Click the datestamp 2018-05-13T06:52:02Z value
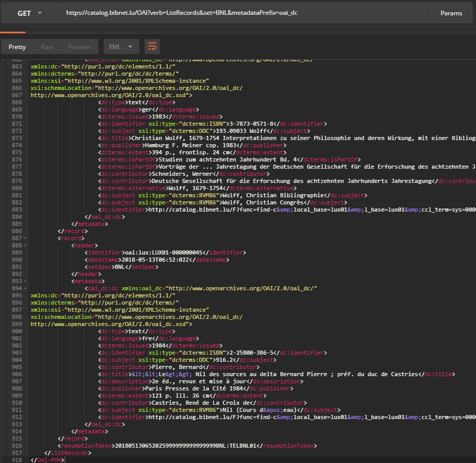Screen dimensions: 476x463 pyautogui.click(x=156, y=260)
